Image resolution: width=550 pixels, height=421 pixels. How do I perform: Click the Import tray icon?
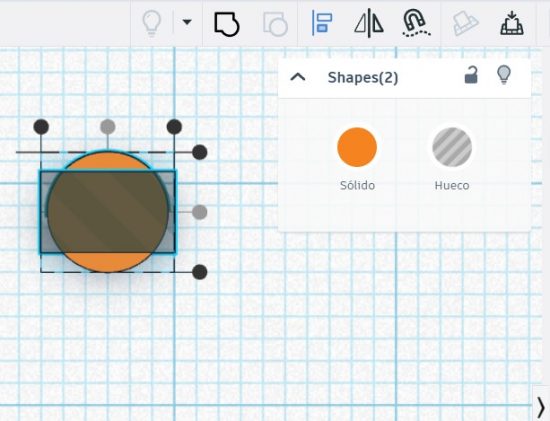click(512, 23)
